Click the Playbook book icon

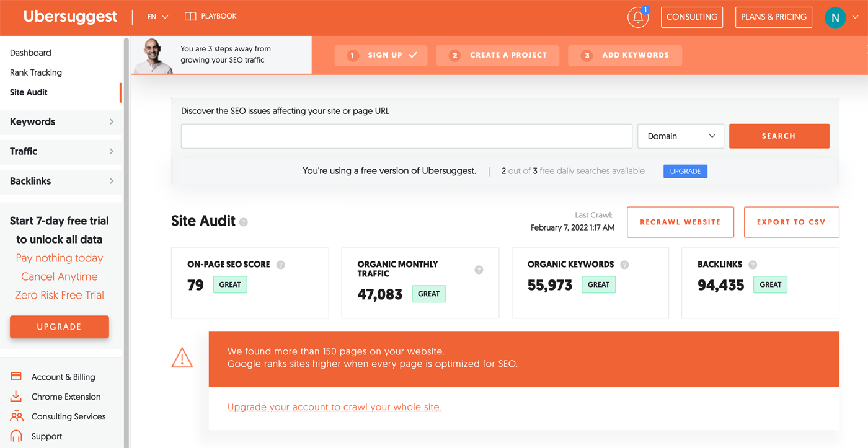(x=190, y=16)
